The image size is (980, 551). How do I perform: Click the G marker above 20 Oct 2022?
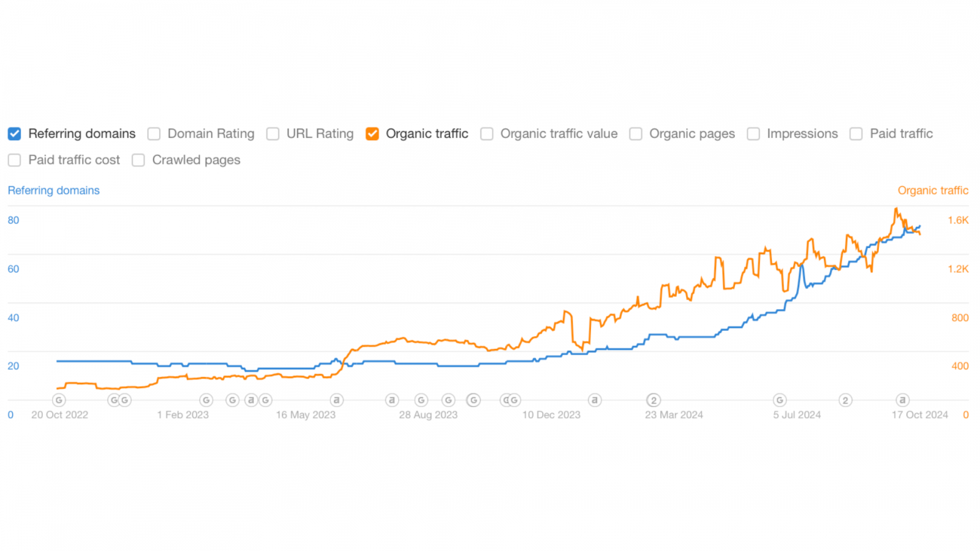(59, 400)
